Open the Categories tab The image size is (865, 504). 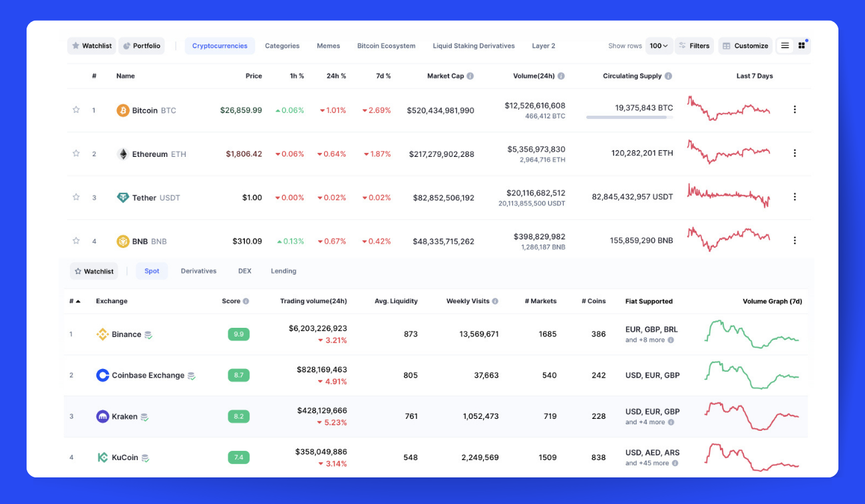pyautogui.click(x=282, y=46)
